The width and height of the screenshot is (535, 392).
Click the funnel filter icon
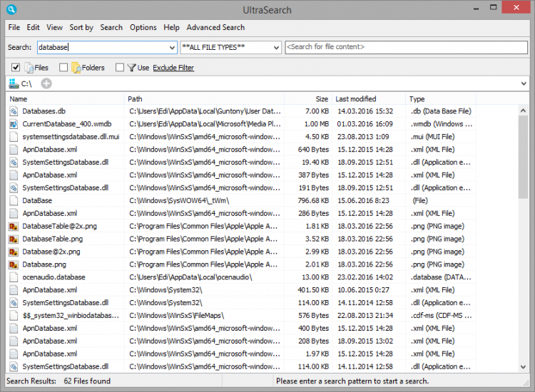click(x=131, y=68)
